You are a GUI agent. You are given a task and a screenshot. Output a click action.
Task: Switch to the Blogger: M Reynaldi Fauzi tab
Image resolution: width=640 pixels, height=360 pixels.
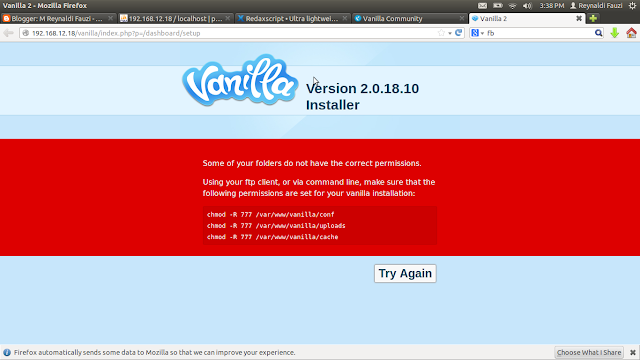pos(57,18)
